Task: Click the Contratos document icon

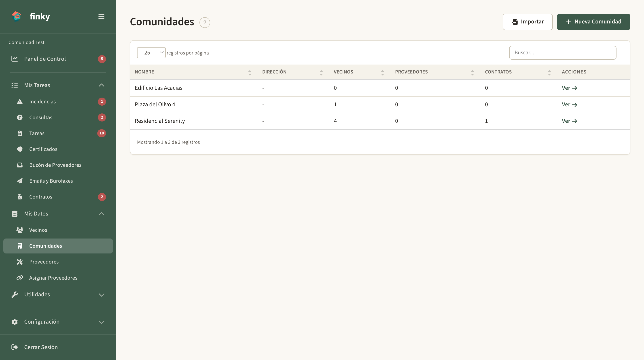Action: click(20, 197)
